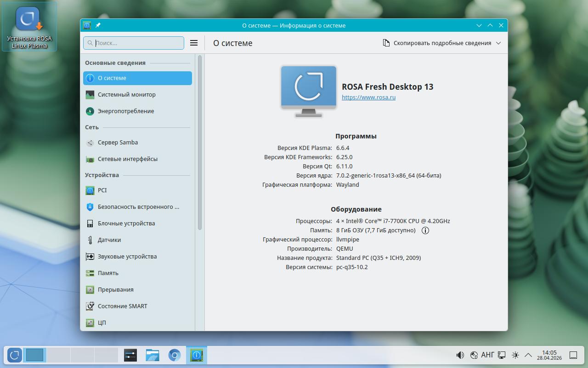The height and width of the screenshot is (368, 588).
Task: Click the sidebar vertical scrollbar
Action: pyautogui.click(x=200, y=143)
